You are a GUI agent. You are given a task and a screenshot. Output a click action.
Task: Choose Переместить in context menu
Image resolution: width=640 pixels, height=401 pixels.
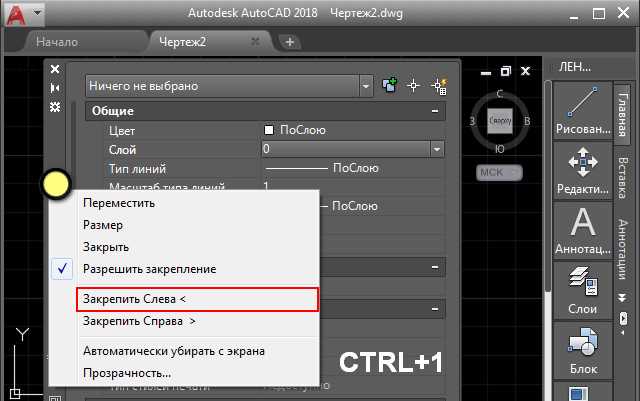tap(119, 203)
